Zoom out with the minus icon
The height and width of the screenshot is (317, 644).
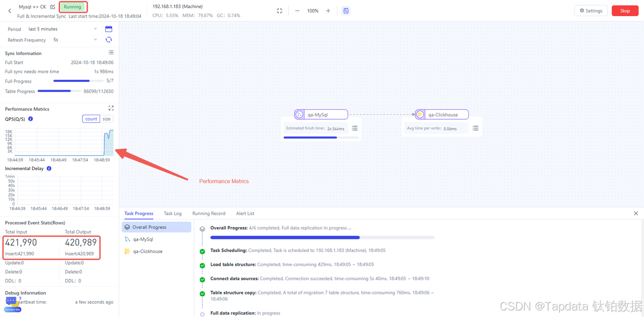297,11
